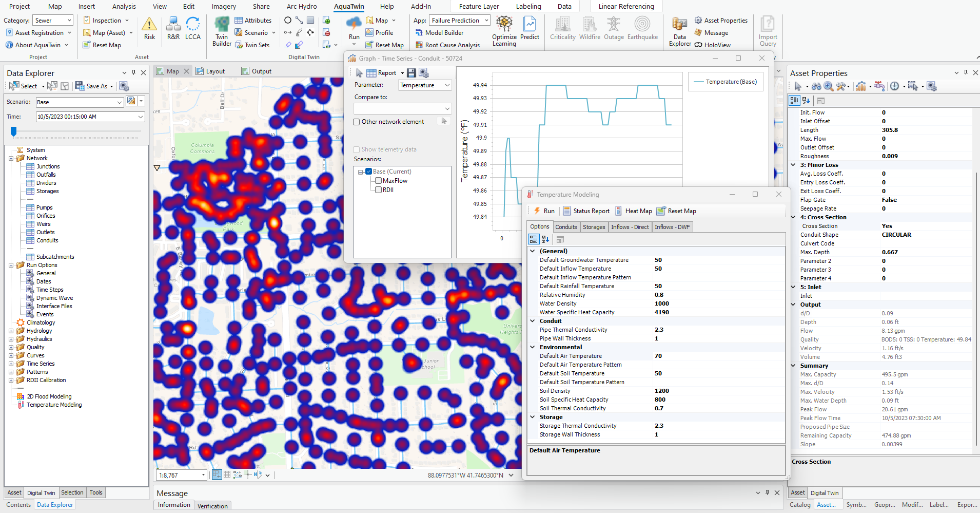Switch to the Conduits tab
Screen dimensions: 980x513
(x=566, y=227)
